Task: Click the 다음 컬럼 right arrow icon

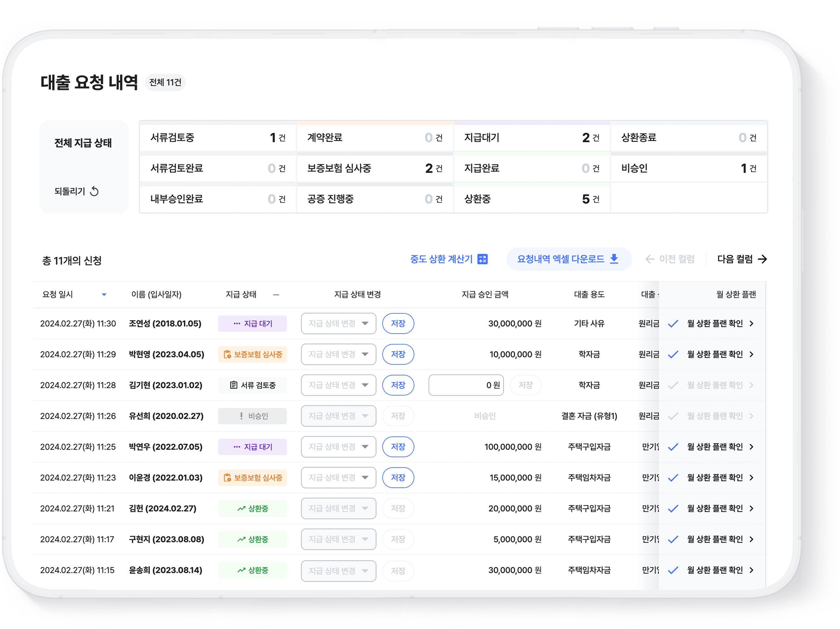Action: pos(762,259)
